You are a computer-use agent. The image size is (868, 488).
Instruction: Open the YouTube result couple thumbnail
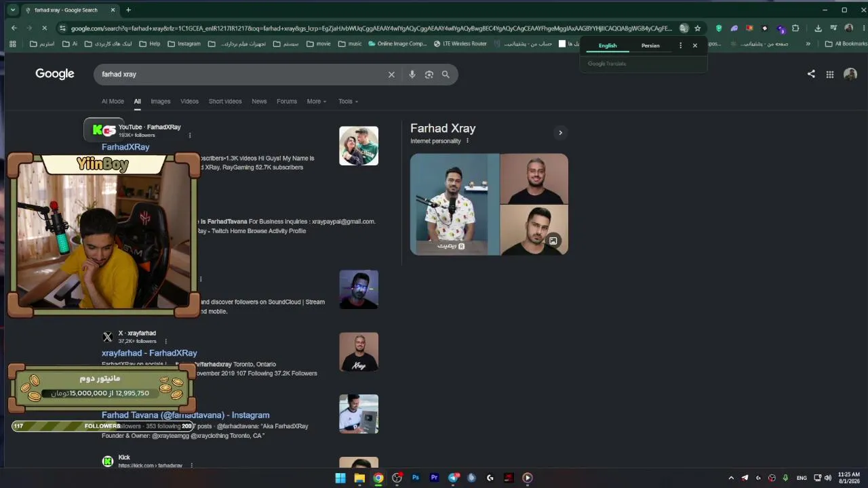click(x=359, y=146)
